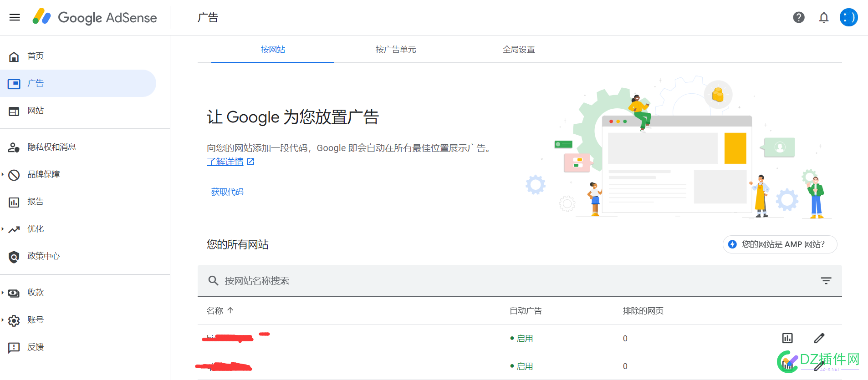Image resolution: width=868 pixels, height=380 pixels.
Task: Click the search magnifier icon
Action: point(213,281)
